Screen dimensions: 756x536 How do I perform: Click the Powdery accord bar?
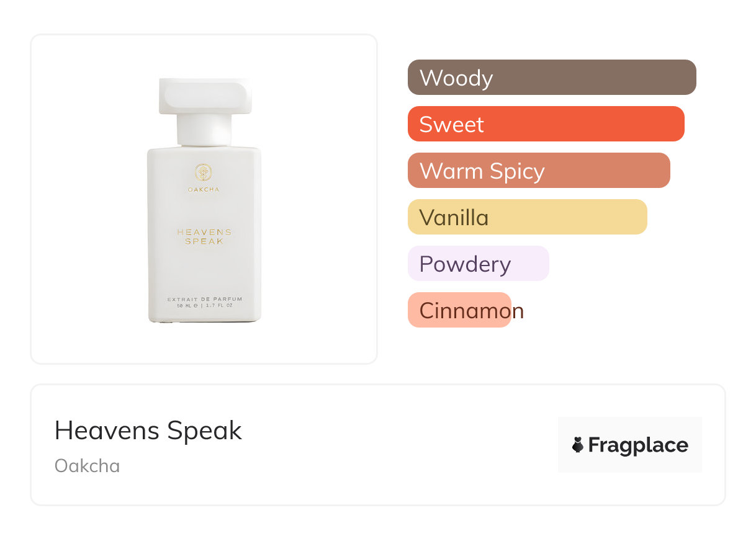(x=478, y=264)
